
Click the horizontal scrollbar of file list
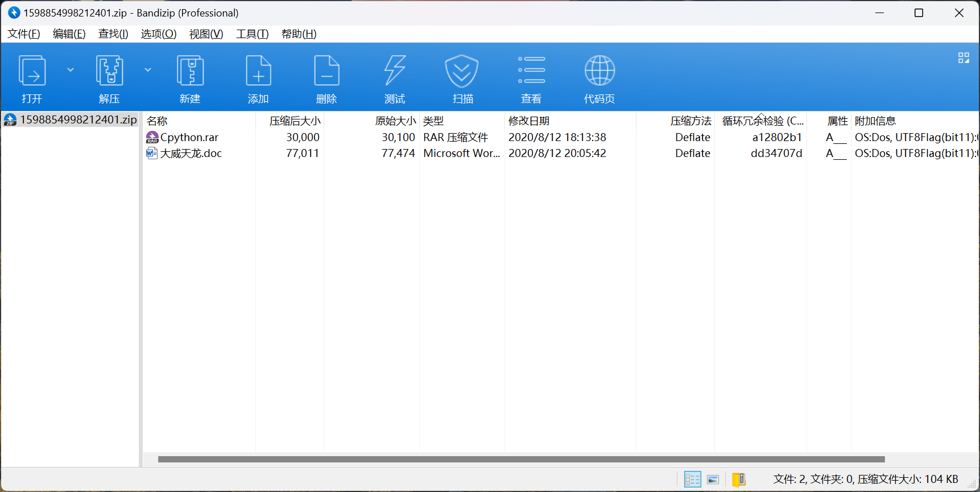coord(521,459)
